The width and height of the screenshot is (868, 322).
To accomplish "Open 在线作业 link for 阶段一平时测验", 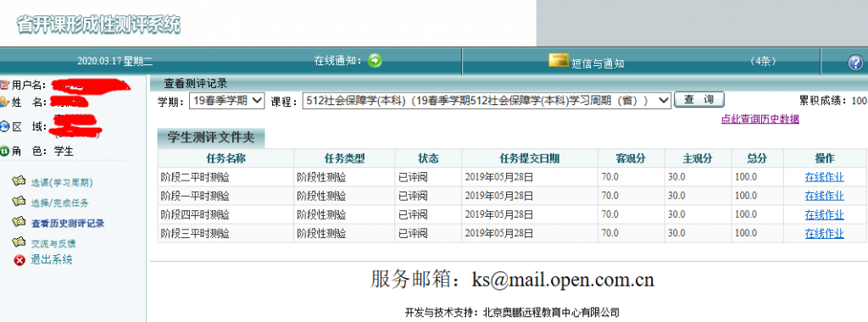I will (x=824, y=196).
